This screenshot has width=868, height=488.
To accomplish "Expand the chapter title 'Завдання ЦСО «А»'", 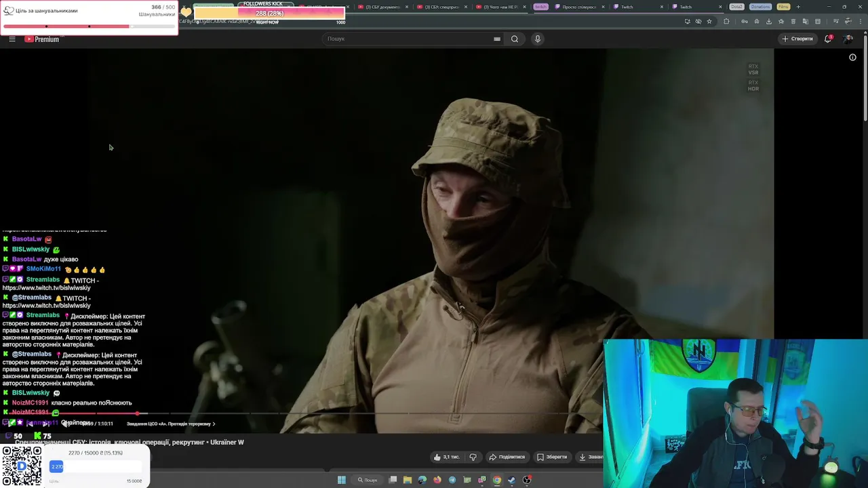I will point(171,424).
